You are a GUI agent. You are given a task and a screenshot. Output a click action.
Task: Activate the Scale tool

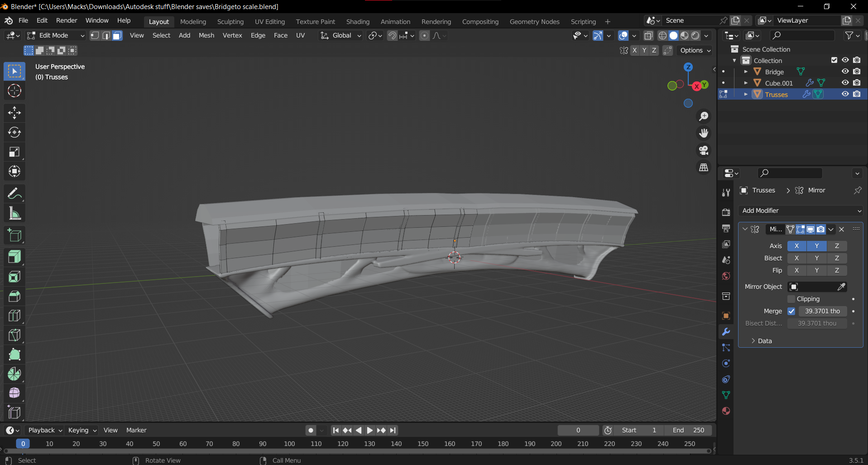pos(14,152)
